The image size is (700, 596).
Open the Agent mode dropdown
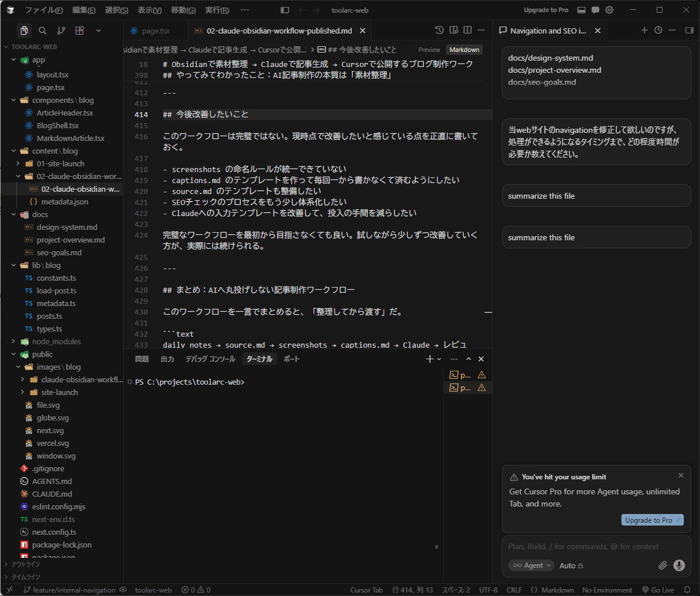coord(531,565)
